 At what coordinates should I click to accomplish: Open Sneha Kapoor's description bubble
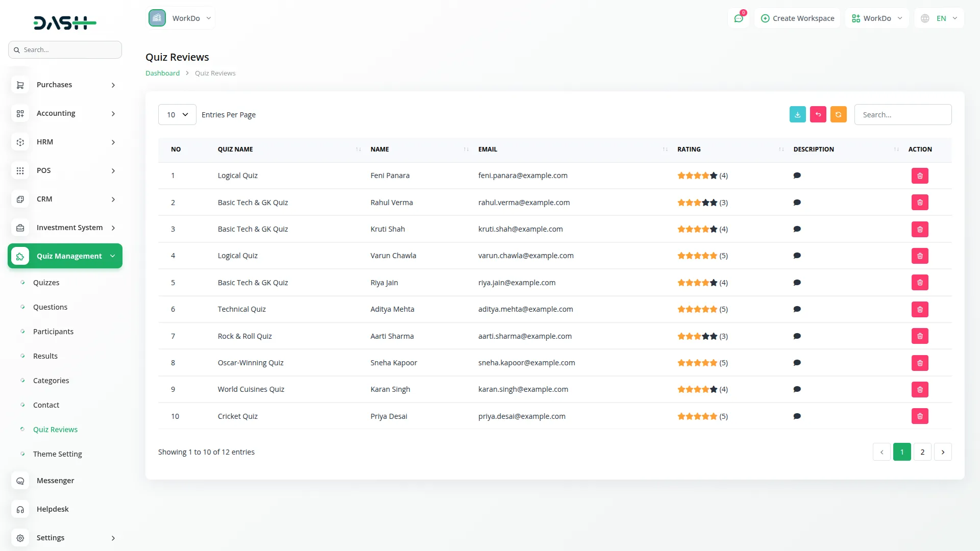(797, 363)
